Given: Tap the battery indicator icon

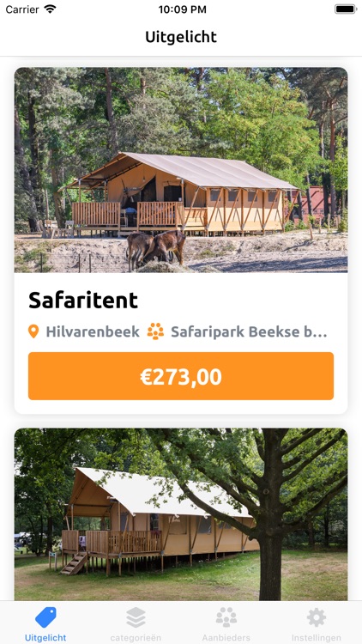Looking at the screenshot, I should [345, 9].
